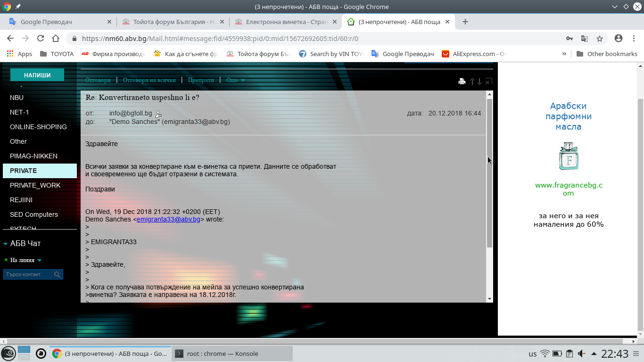Click the Chrome profile avatar icon
Screen dimensions: 644x362
(x=619, y=39)
